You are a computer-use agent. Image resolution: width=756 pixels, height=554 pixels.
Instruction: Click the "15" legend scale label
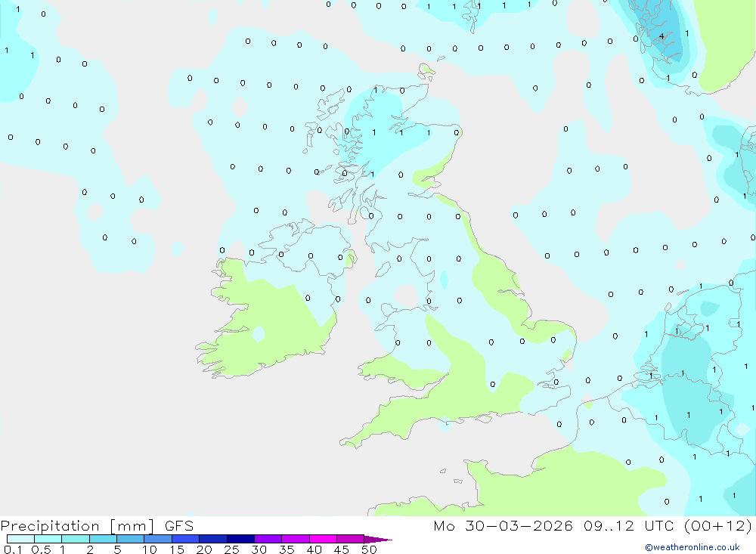pyautogui.click(x=177, y=549)
